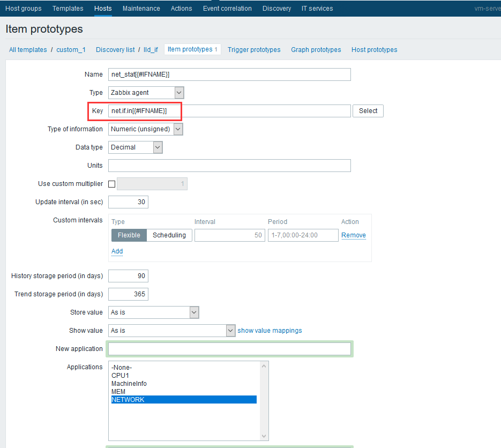Click the custom multiplier value field
501x448 pixels.
click(x=152, y=184)
